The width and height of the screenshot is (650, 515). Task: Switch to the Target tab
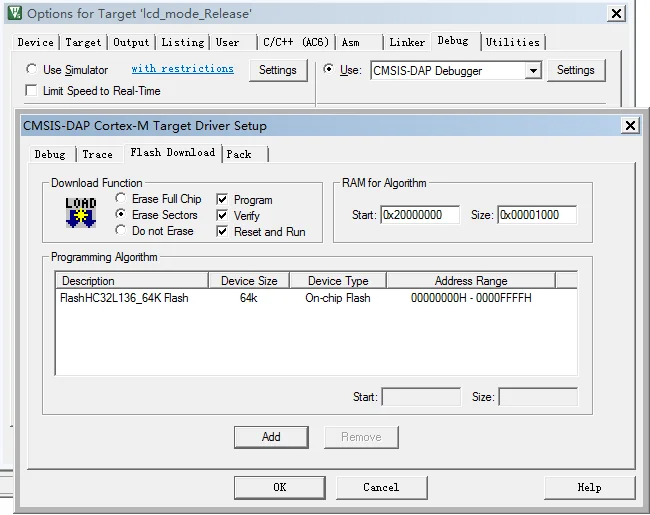coord(83,42)
